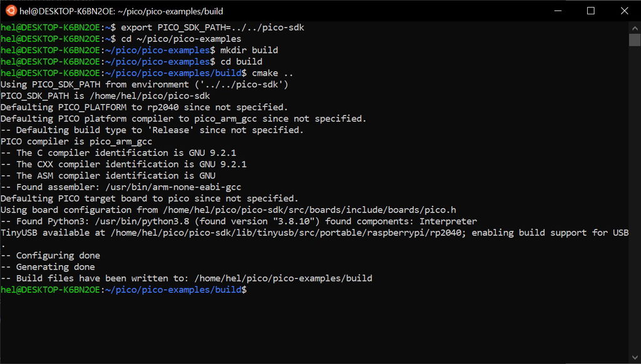Click the Ubuntu logo in the title bar
This screenshot has height=364, width=641.
(11, 11)
